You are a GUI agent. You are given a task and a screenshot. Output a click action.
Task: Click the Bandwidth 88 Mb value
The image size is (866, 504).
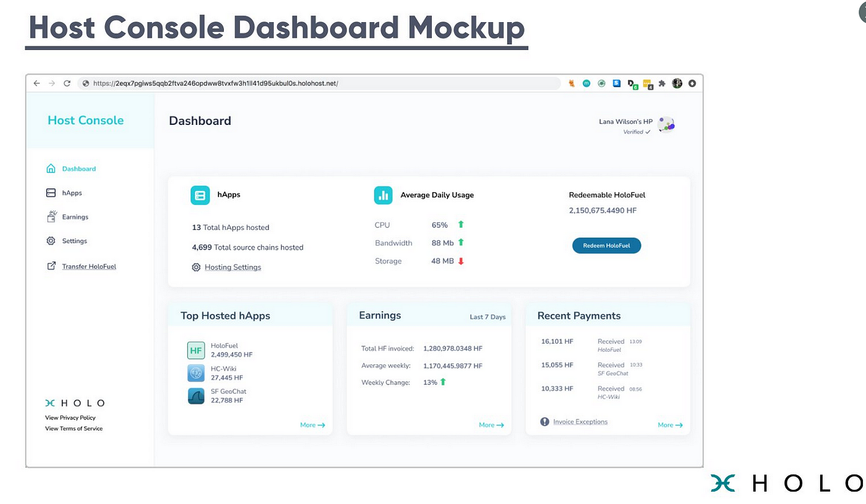pyautogui.click(x=443, y=243)
